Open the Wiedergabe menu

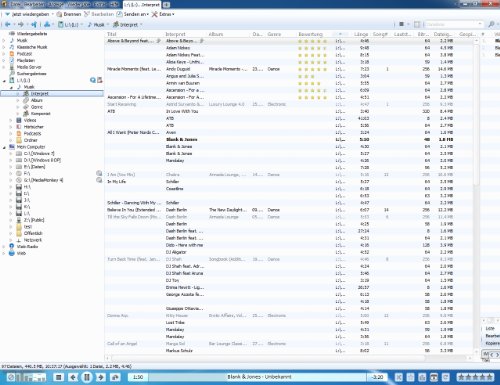[x=77, y=4]
